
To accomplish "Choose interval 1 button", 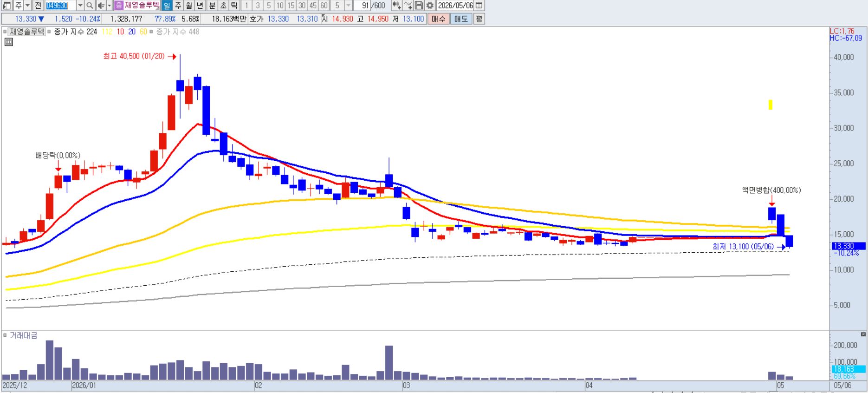I will coord(246,6).
